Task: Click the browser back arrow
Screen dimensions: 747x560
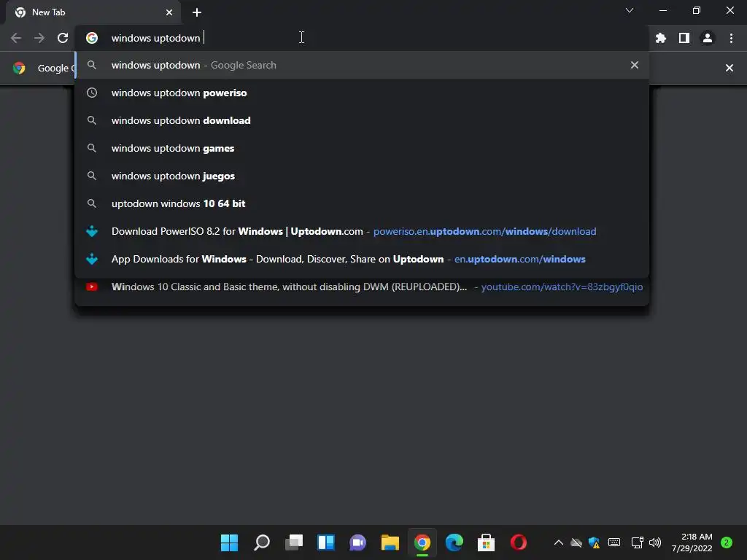Action: point(16,38)
